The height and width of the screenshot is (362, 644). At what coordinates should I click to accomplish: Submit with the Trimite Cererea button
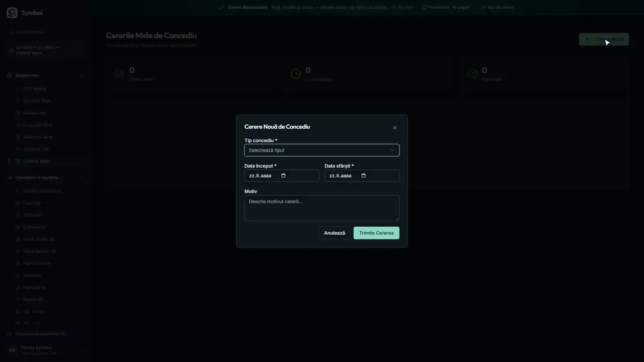[376, 233]
